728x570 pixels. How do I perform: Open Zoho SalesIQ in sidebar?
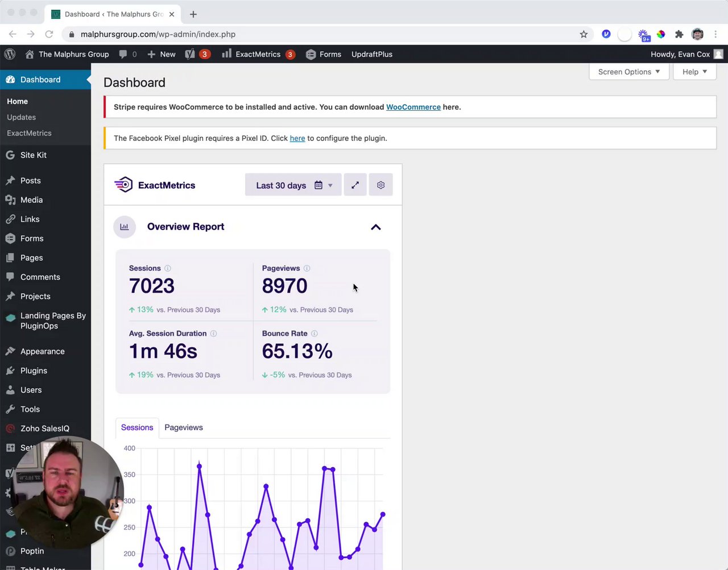[45, 428]
